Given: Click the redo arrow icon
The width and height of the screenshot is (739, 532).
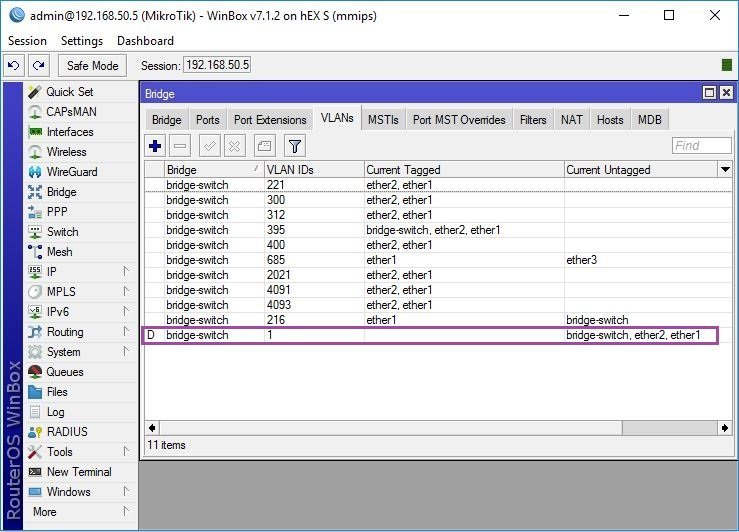Looking at the screenshot, I should (x=39, y=65).
